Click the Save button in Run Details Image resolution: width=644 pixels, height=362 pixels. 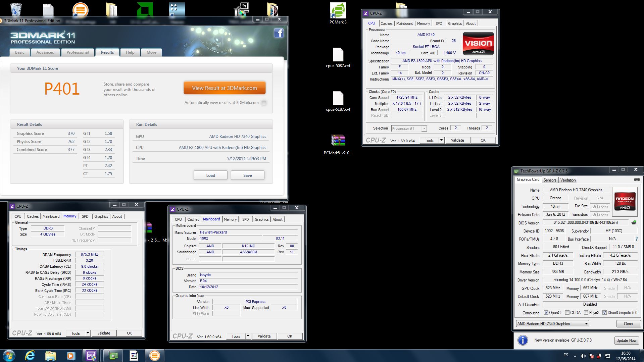[x=248, y=175]
